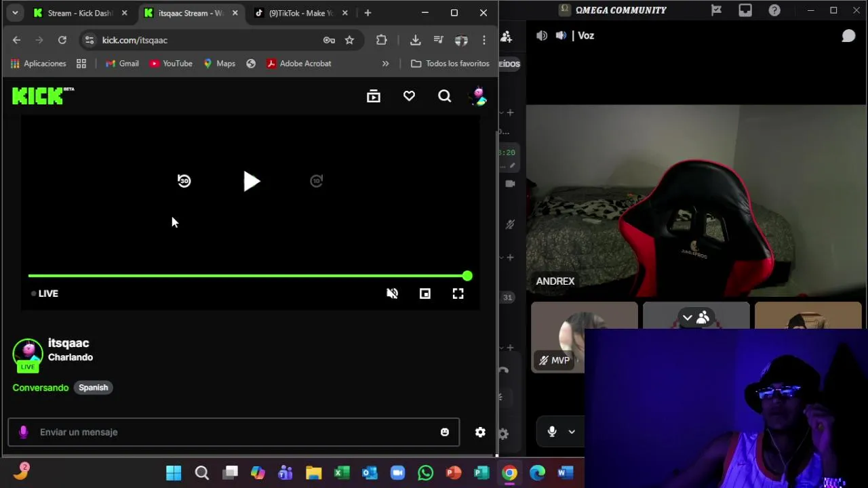Open Chrome downloads
The image size is (868, 488).
416,40
